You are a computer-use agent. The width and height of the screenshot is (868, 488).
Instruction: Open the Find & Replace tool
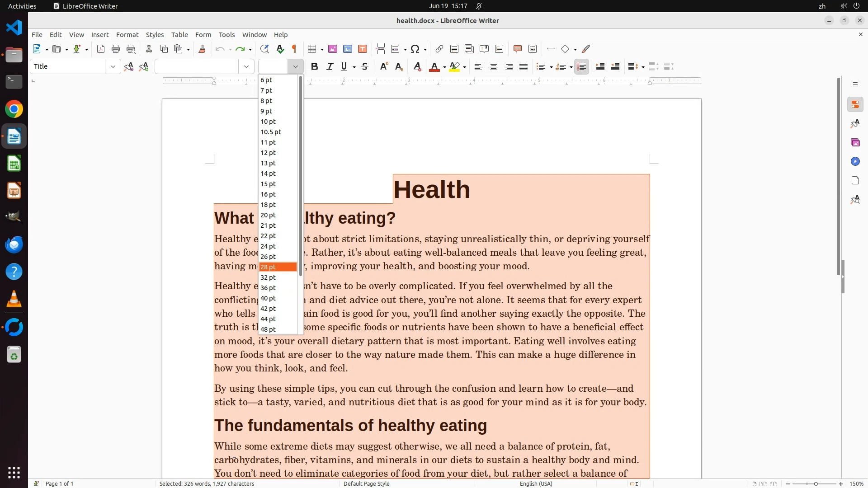[264, 49]
